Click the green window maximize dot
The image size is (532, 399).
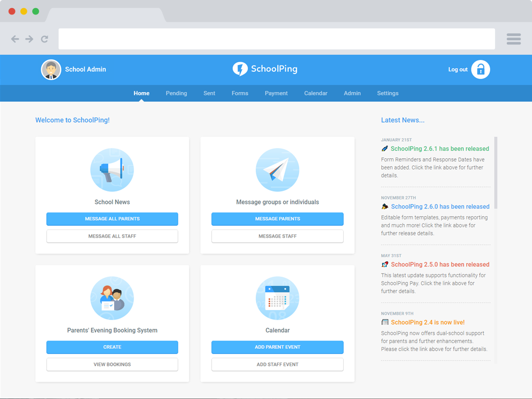tap(35, 11)
